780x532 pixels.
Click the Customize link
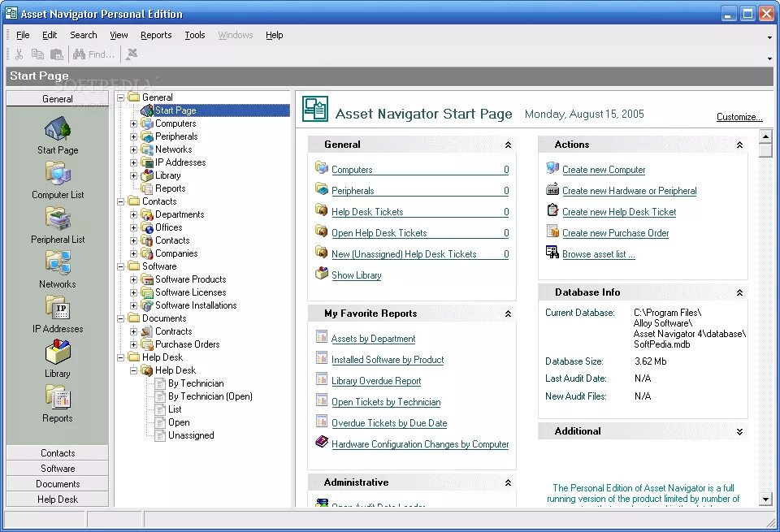(x=739, y=117)
